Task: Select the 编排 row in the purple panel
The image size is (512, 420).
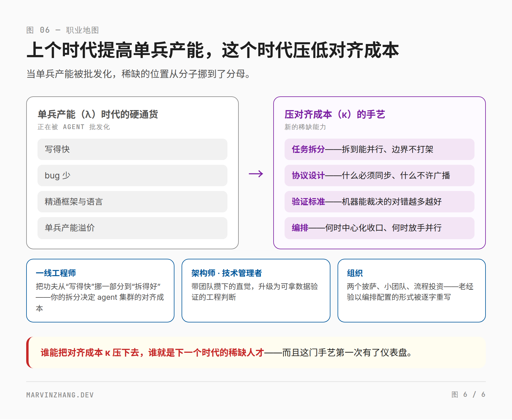Action: (380, 228)
